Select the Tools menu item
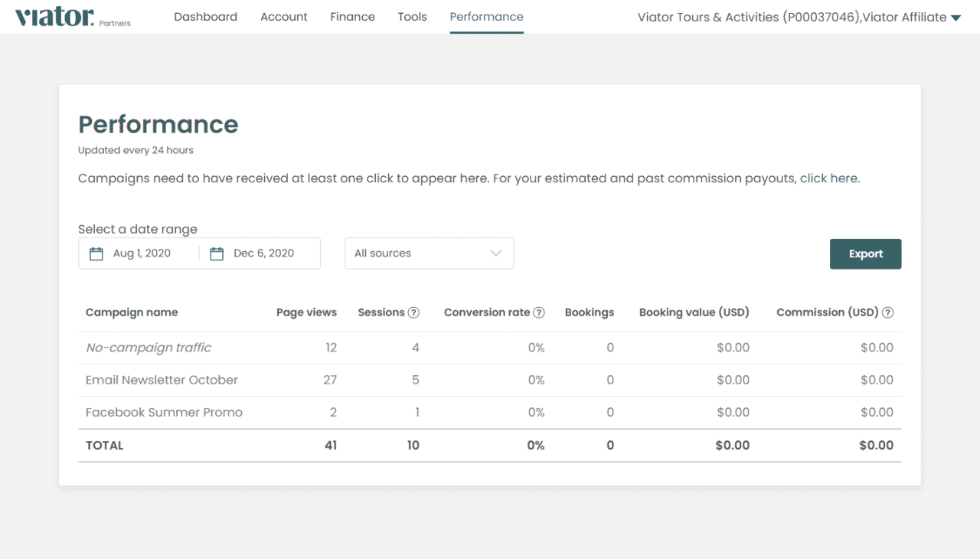 tap(412, 17)
